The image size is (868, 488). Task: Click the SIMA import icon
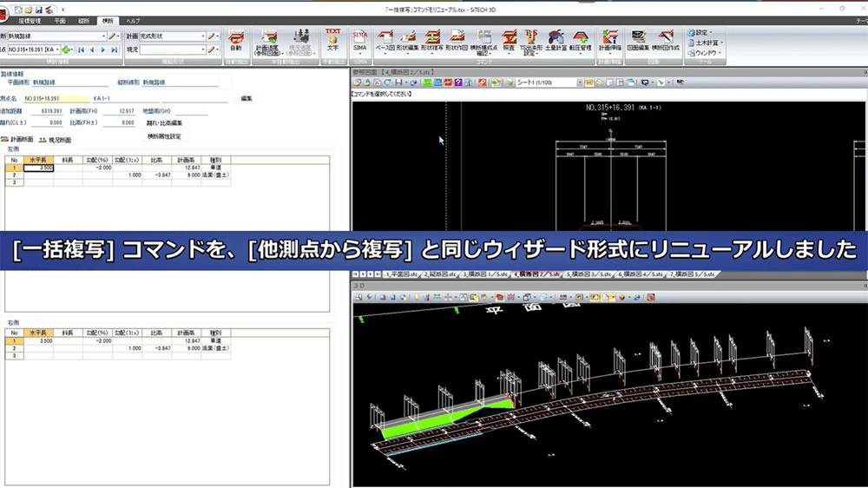pos(360,41)
